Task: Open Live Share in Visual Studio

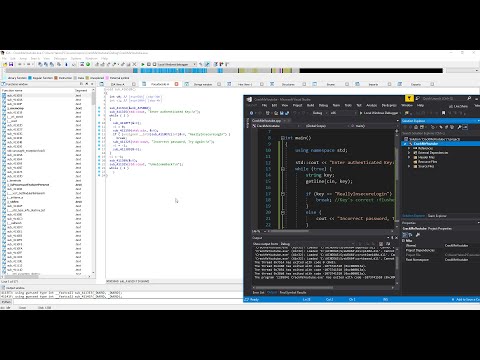Action: pos(458,106)
